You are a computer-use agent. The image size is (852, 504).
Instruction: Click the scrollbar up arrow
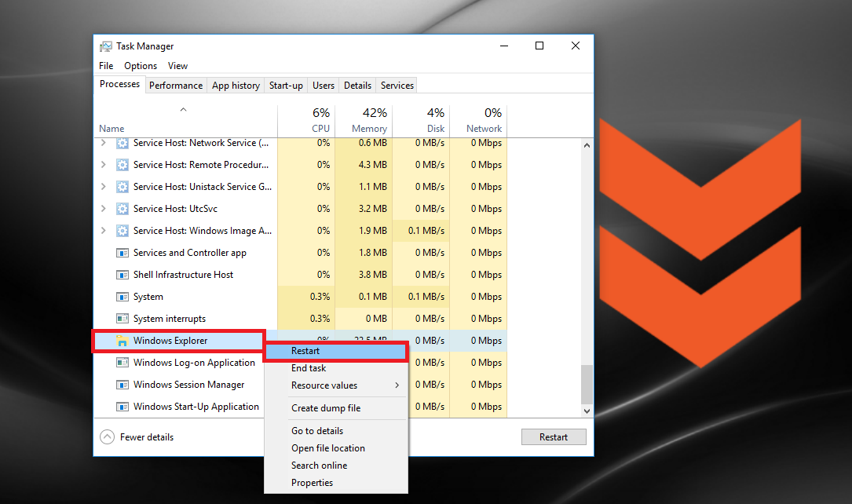click(x=587, y=145)
